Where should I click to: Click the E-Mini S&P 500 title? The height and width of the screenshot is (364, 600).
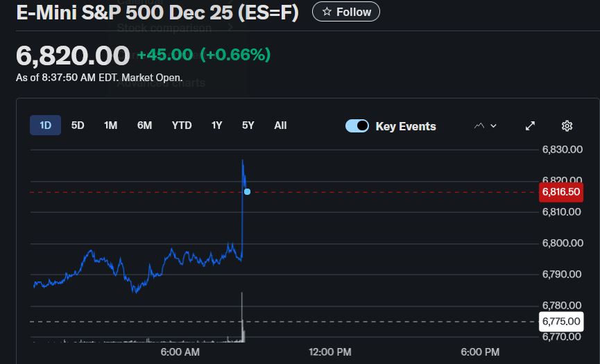(x=157, y=12)
